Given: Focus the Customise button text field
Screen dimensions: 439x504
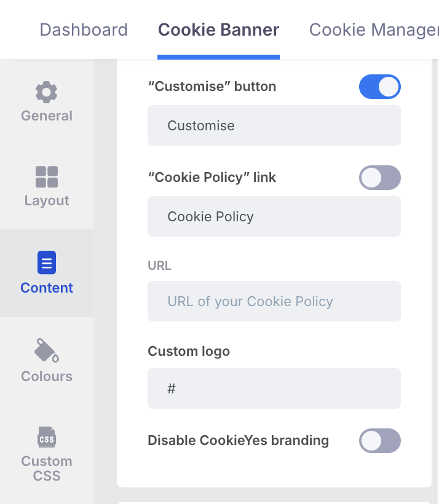Looking at the screenshot, I should pos(274,125).
